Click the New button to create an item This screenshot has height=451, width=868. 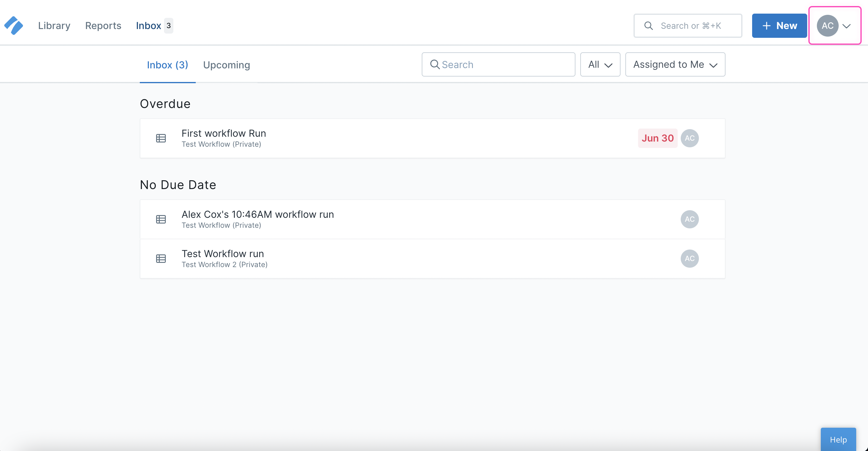[x=779, y=25]
